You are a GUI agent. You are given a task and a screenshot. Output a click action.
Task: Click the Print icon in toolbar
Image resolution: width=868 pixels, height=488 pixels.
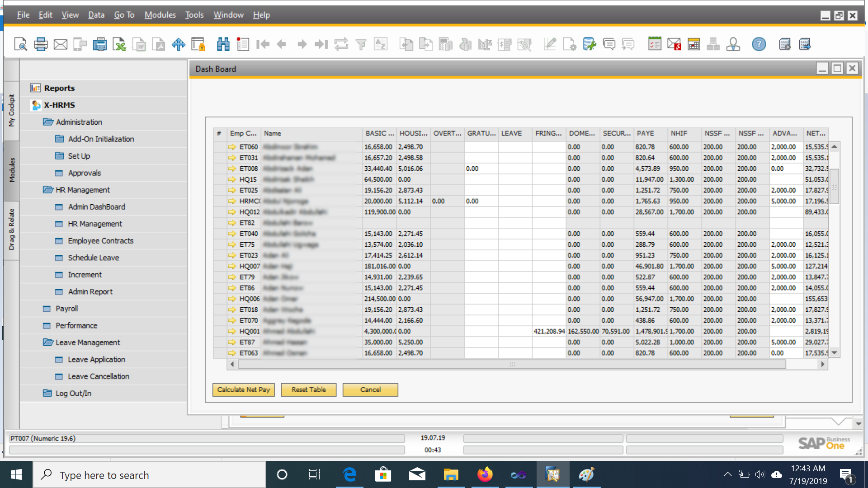click(x=41, y=44)
